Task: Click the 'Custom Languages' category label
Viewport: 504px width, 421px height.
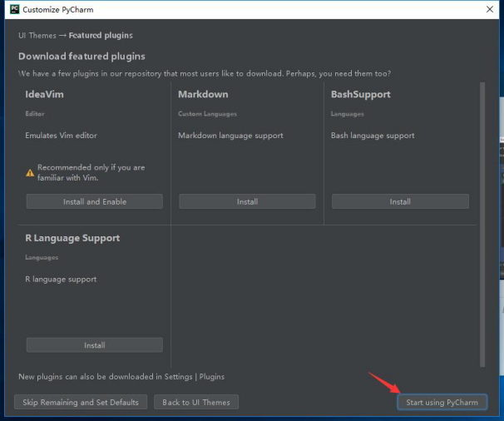Action: tap(207, 114)
